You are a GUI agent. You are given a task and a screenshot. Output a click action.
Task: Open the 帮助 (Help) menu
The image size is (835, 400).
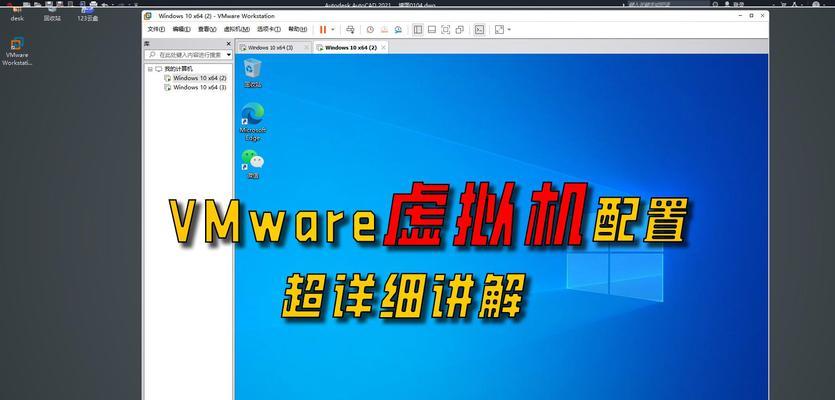pyautogui.click(x=297, y=30)
